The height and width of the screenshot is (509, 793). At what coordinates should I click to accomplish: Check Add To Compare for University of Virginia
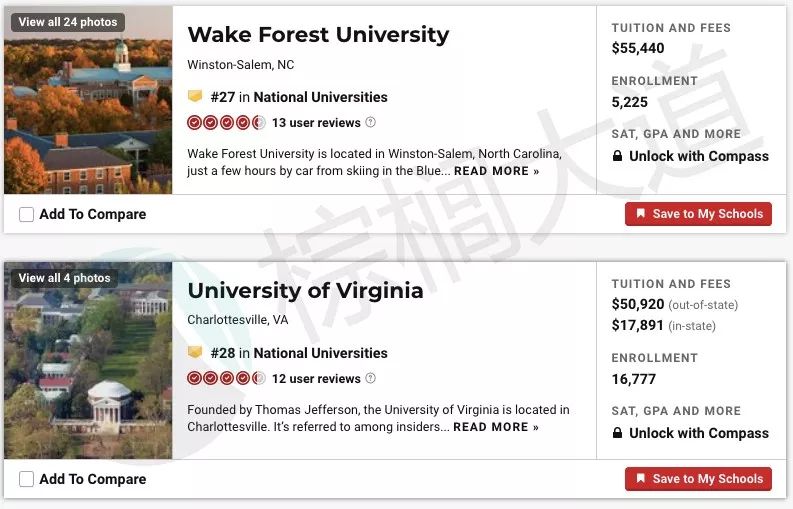[x=26, y=479]
